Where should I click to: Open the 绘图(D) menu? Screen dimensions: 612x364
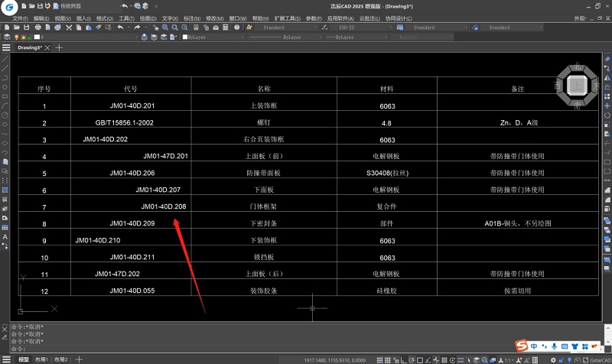tap(148, 18)
